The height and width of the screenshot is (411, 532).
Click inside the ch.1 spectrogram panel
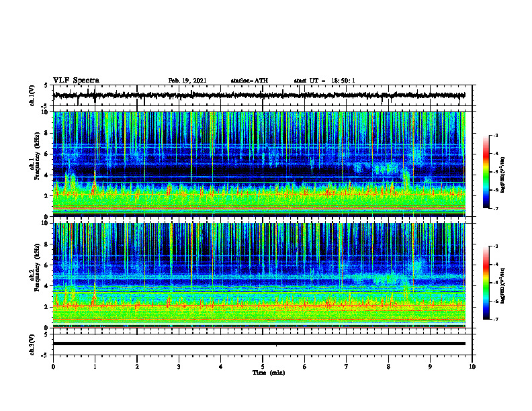pyautogui.click(x=259, y=164)
